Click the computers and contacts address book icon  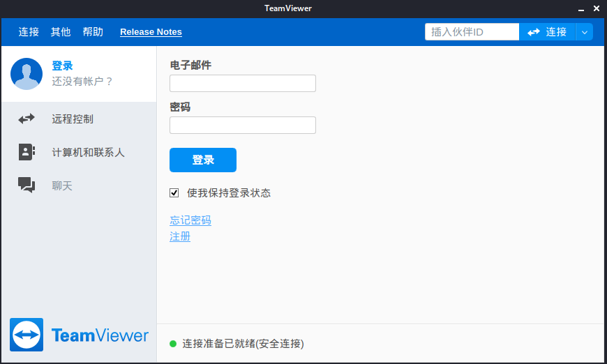[x=27, y=152]
